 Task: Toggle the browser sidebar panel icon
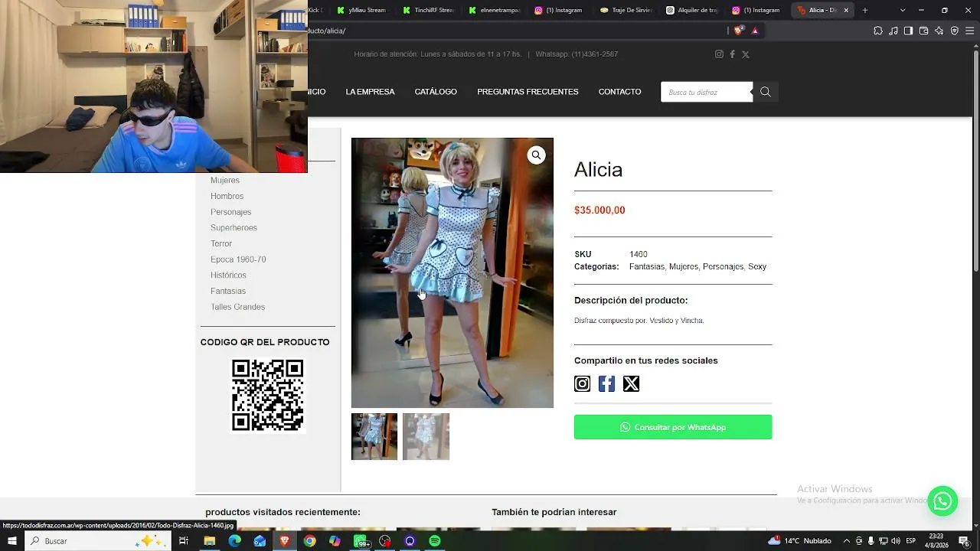coord(908,31)
